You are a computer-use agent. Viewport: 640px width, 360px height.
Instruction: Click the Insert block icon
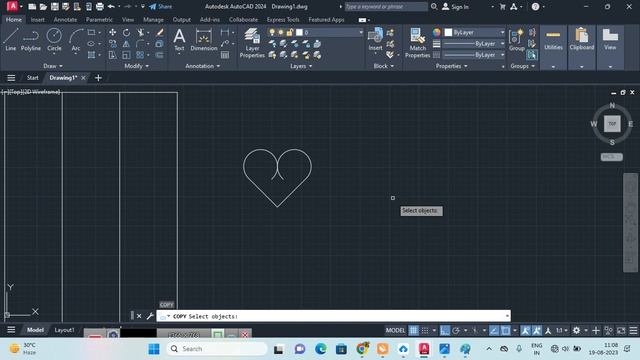click(375, 39)
